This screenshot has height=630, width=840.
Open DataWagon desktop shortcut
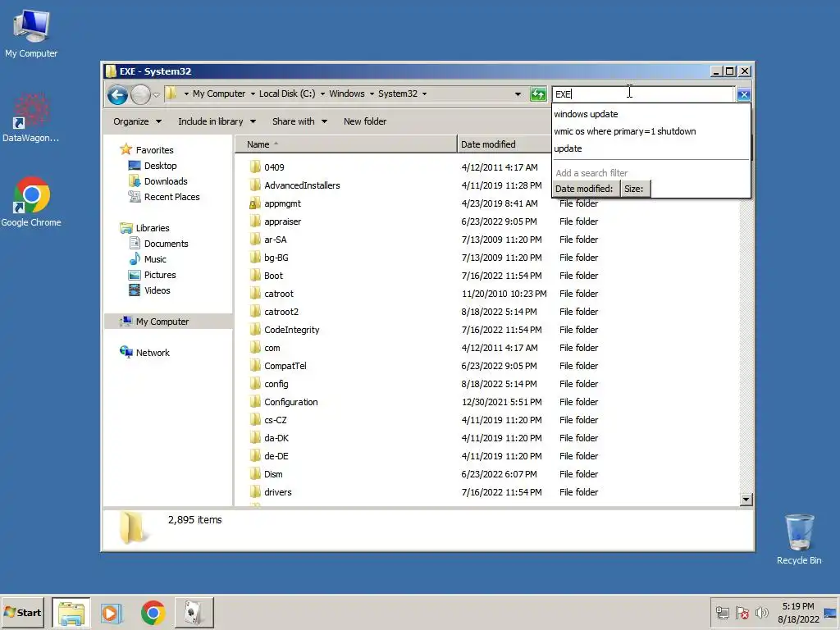(30, 118)
